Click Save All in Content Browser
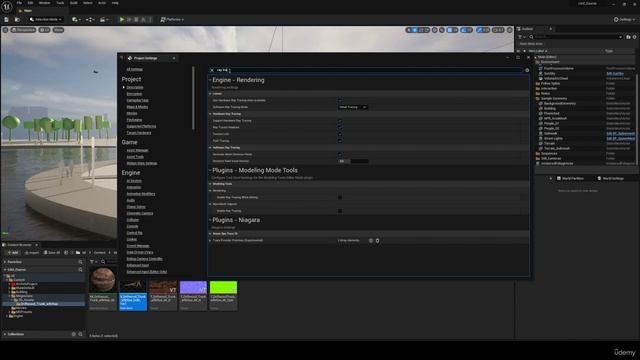Image resolution: width=640 pixels, height=360 pixels. click(52, 253)
